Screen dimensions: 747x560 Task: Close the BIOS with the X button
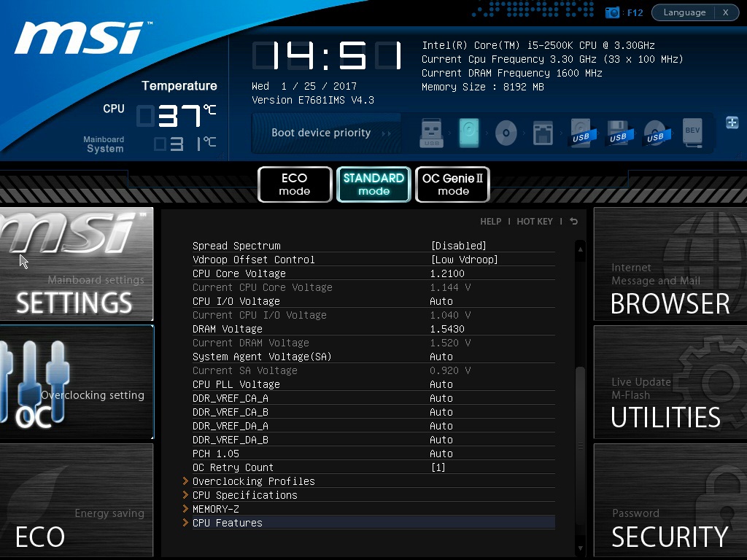(726, 12)
